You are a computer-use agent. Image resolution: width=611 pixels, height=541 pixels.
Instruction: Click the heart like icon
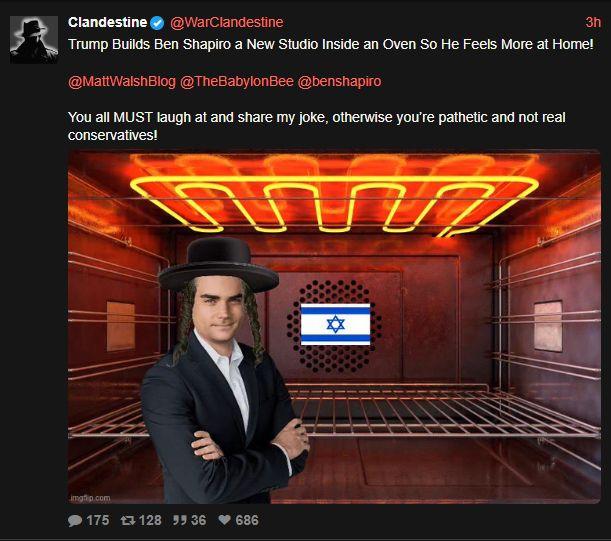click(x=224, y=520)
